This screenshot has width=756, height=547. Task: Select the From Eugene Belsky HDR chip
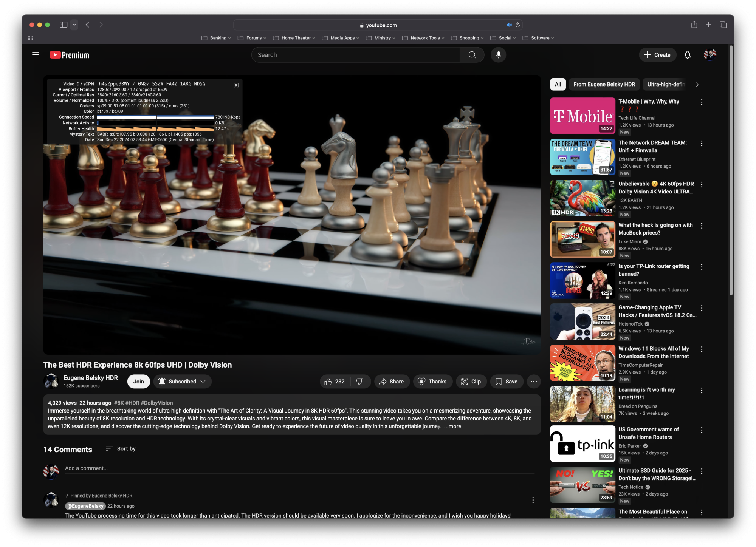tap(604, 84)
